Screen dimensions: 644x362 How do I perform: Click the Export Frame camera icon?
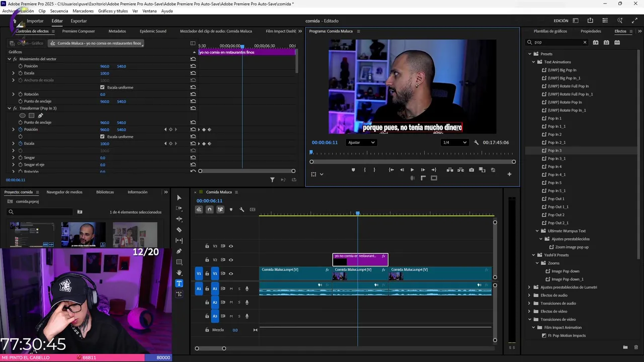click(x=471, y=170)
